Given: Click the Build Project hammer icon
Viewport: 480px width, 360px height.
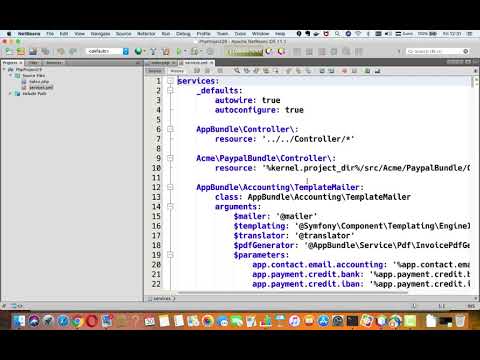Looking at the screenshot, I should click(153, 51).
